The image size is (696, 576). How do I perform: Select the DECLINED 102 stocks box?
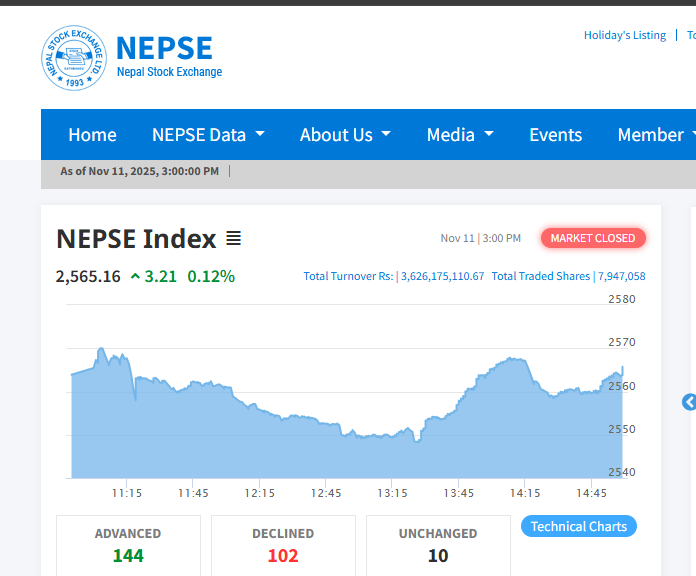click(283, 545)
